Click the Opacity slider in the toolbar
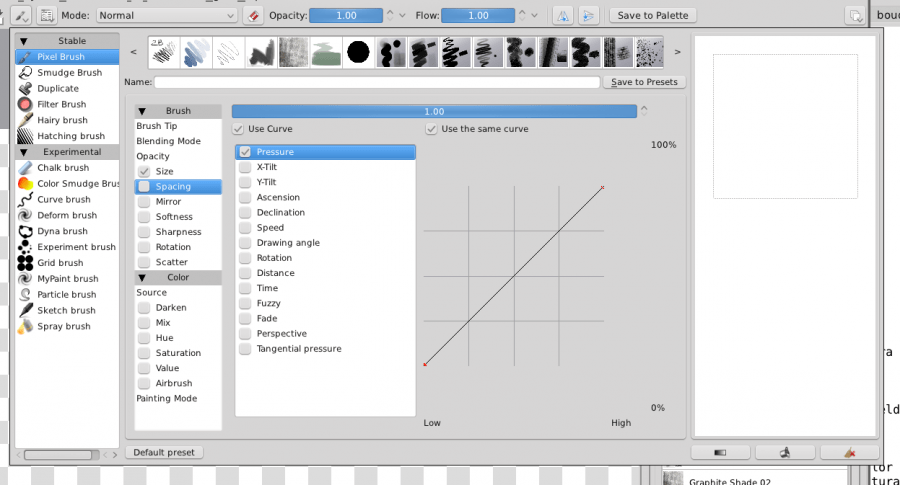The image size is (900, 485). (345, 15)
